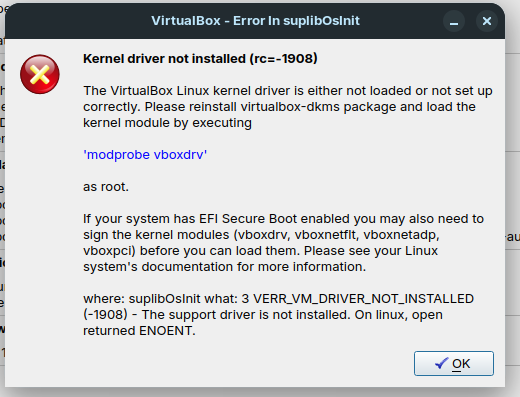This screenshot has height=397, width=520.
Task: Click the OK button to dismiss error
Action: click(x=454, y=363)
